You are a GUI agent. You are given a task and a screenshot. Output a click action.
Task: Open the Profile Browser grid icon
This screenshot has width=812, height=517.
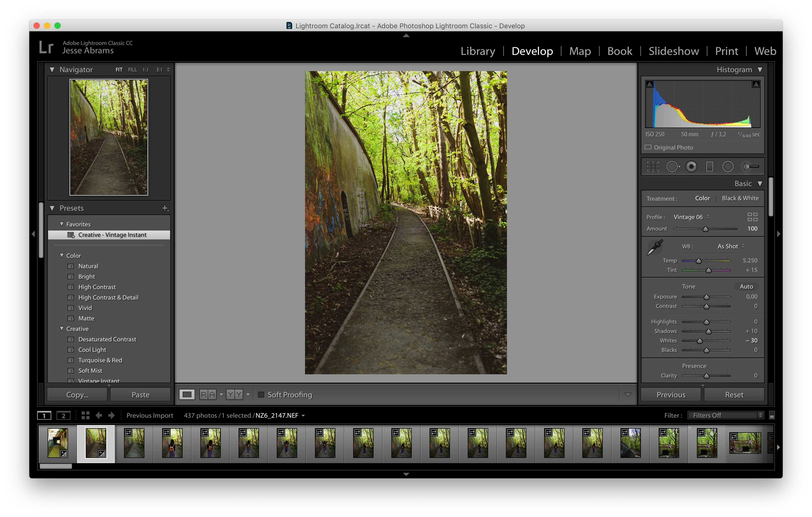pyautogui.click(x=752, y=217)
